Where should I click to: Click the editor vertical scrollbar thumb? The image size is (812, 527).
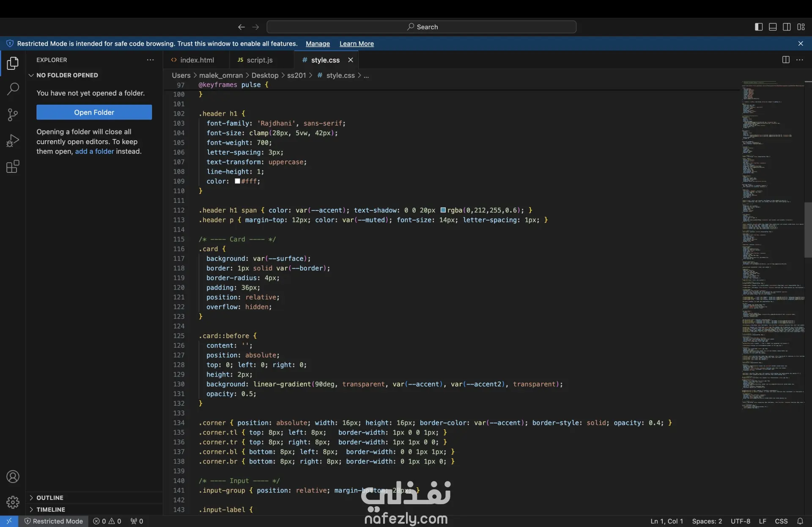808,230
